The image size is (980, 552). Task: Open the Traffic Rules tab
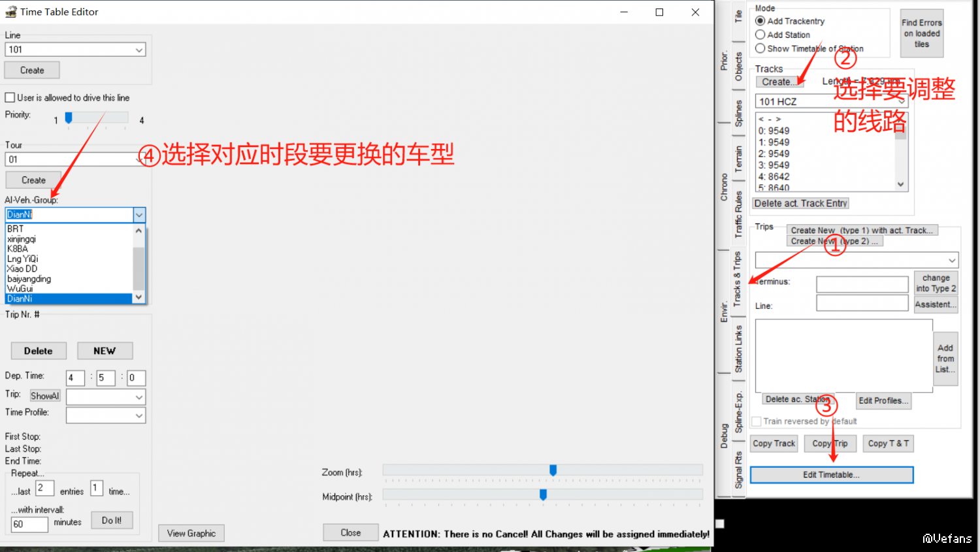[x=738, y=214]
